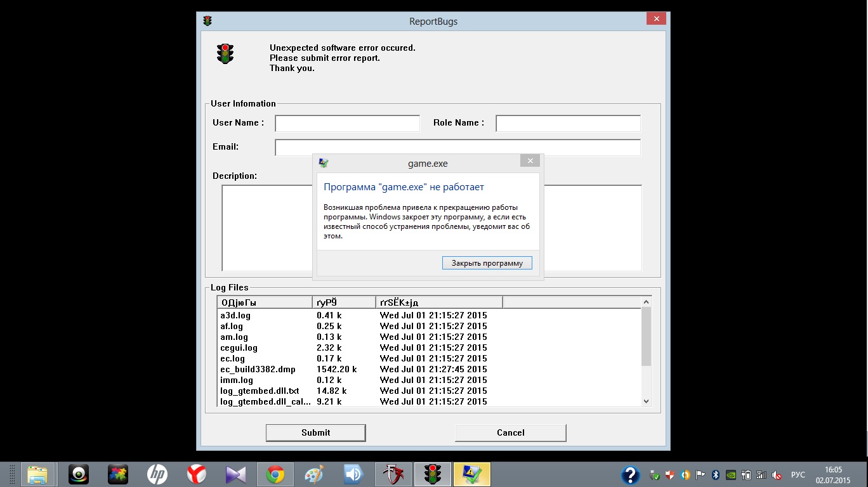This screenshot has width=868, height=487.
Task: Open the Paint palette taskbar icon
Action: pyautogui.click(x=314, y=474)
